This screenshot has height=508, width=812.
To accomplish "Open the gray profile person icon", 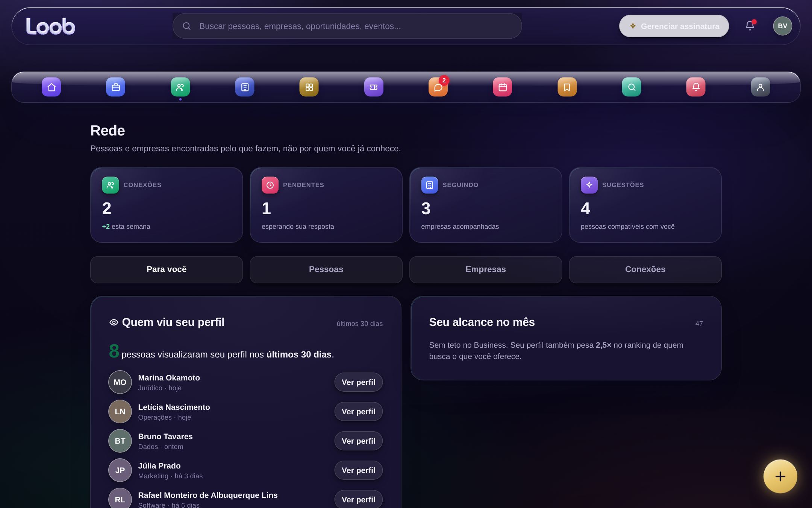I will click(x=760, y=87).
